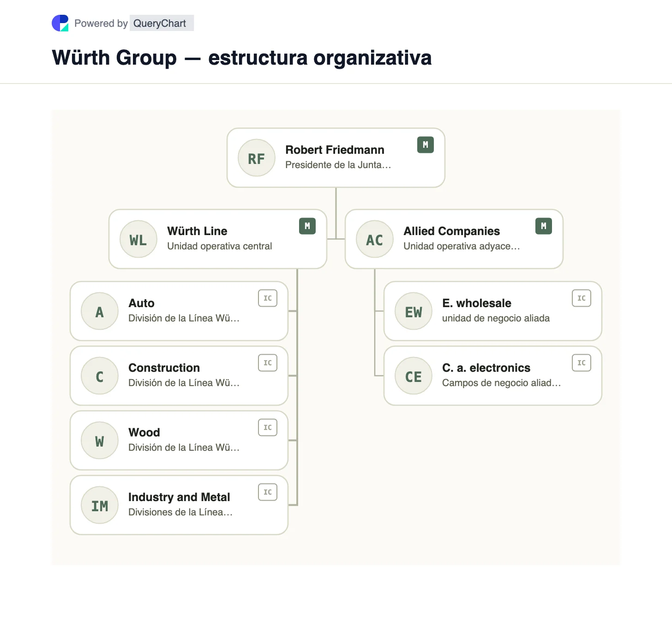Screen dimensions: 672x617
Task: Select the Würth Line name text
Action: tap(197, 231)
